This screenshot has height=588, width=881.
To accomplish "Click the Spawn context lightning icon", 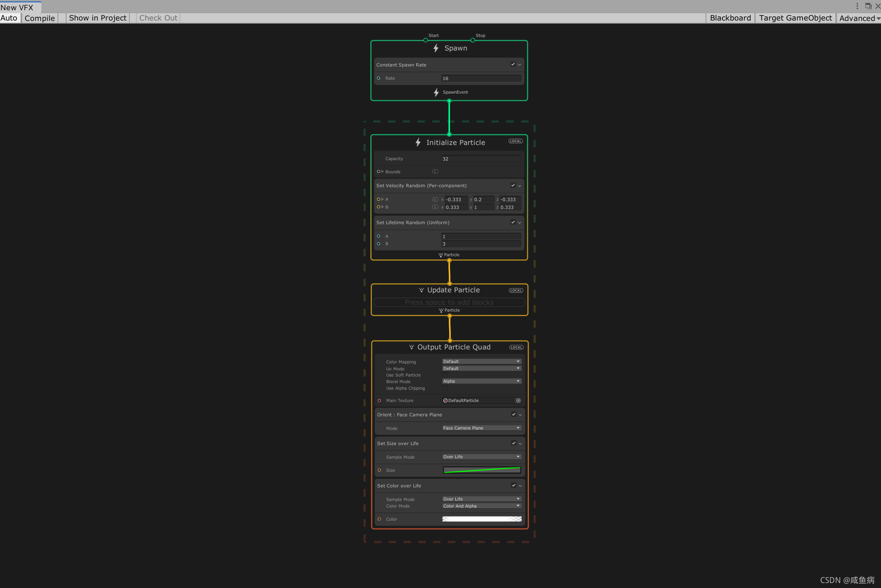I will point(436,48).
